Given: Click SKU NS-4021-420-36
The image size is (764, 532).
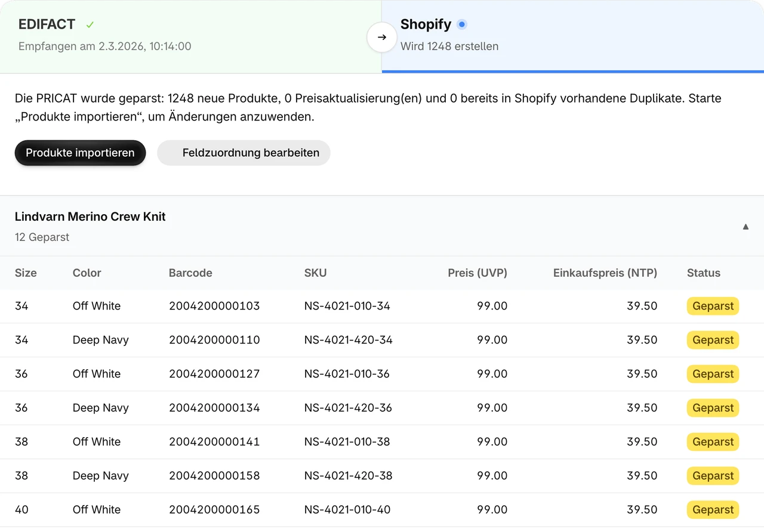Looking at the screenshot, I should coord(348,408).
